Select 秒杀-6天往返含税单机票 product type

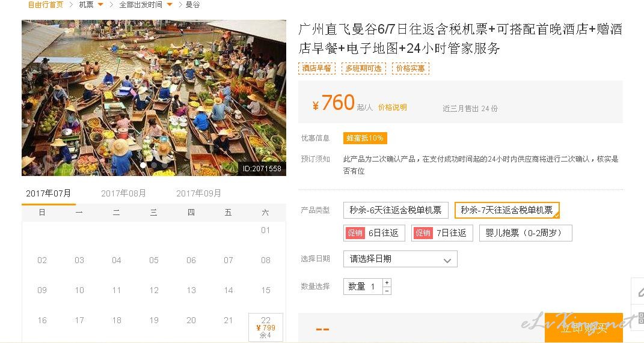395,210
